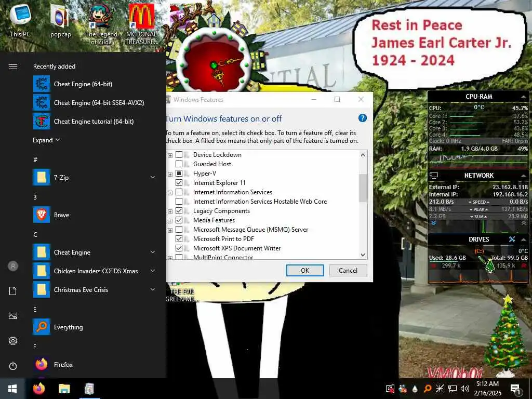532x399 pixels.
Task: Uncheck Microsoft XPS Document Writer
Action: pos(179,248)
